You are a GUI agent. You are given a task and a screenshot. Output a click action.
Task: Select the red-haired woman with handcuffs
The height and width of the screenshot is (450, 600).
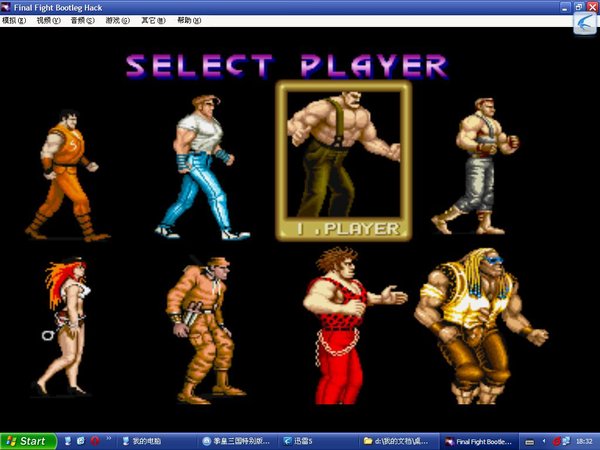[64, 326]
